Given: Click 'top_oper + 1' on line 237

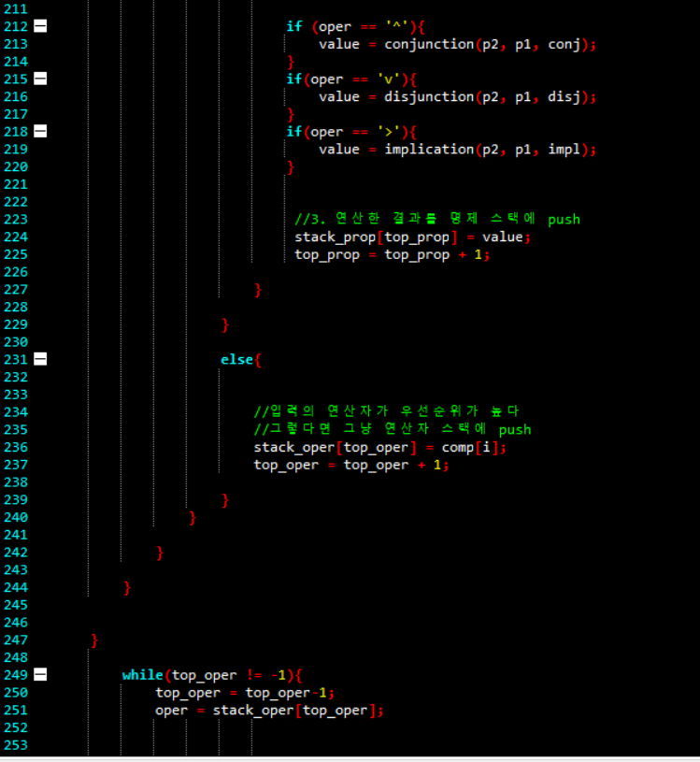Looking at the screenshot, I should pyautogui.click(x=393, y=465).
